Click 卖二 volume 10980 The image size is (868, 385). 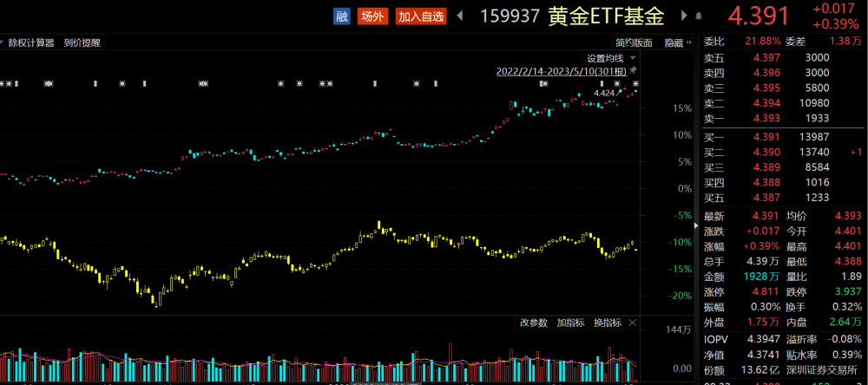pos(814,103)
